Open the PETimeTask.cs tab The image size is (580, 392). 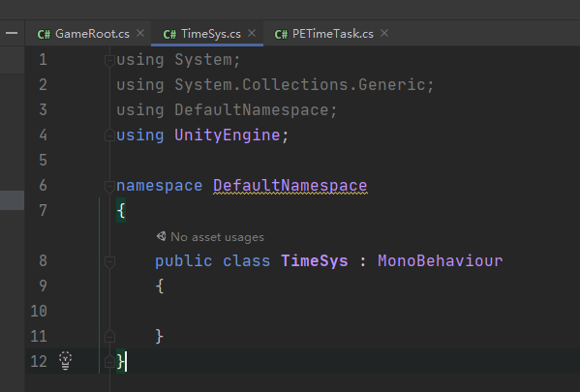coord(329,34)
